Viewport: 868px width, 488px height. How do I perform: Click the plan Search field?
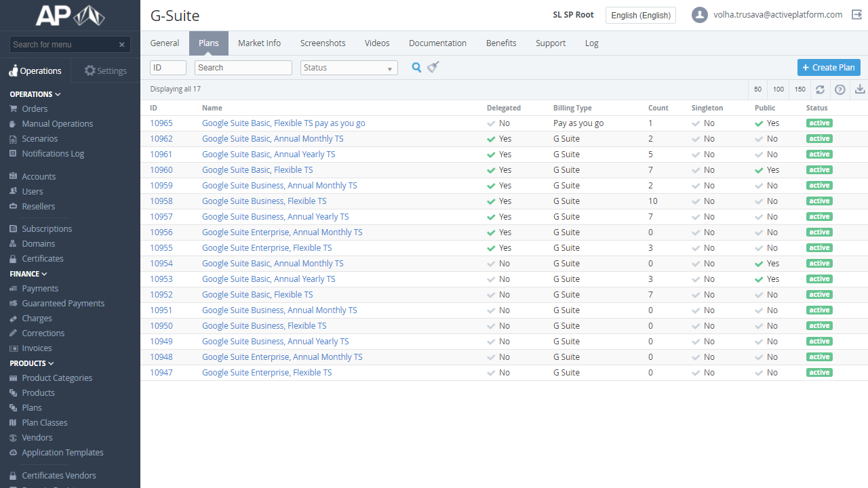pyautogui.click(x=243, y=68)
